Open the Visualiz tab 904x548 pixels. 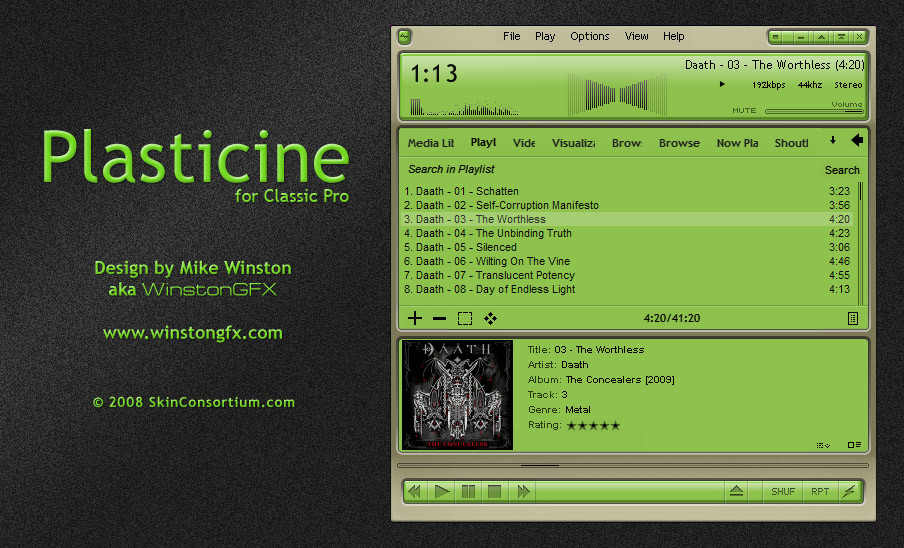[573, 143]
